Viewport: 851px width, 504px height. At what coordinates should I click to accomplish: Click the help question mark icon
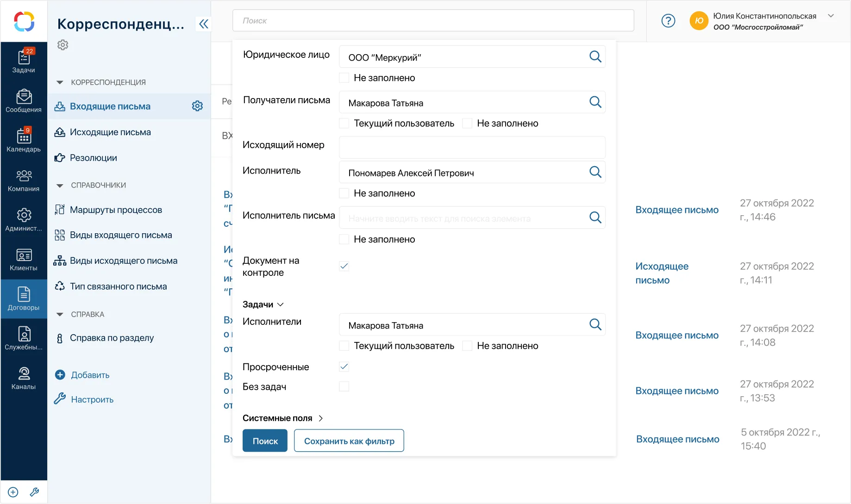pyautogui.click(x=668, y=21)
